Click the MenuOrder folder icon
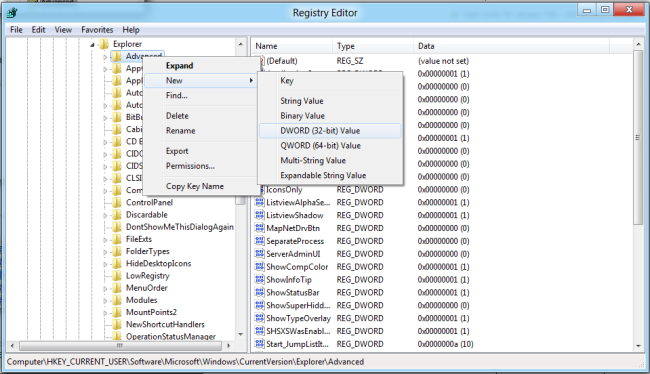Image resolution: width=650 pixels, height=374 pixels. pyautogui.click(x=117, y=288)
